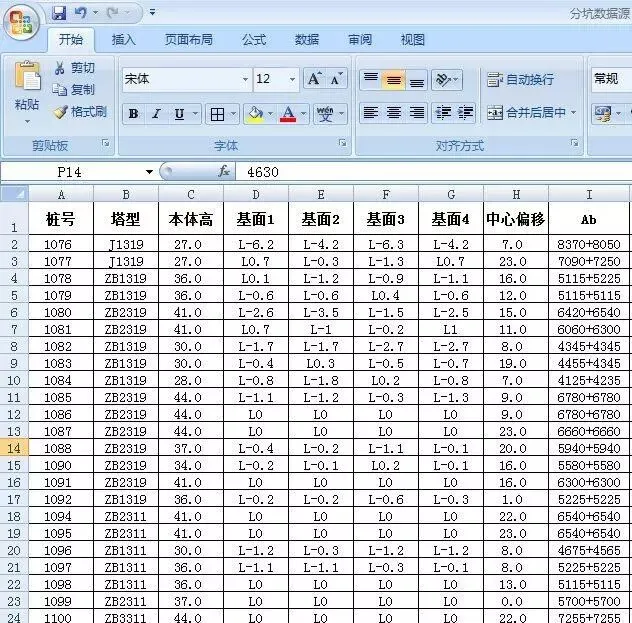Switch to the 审阅 tab

(360, 39)
